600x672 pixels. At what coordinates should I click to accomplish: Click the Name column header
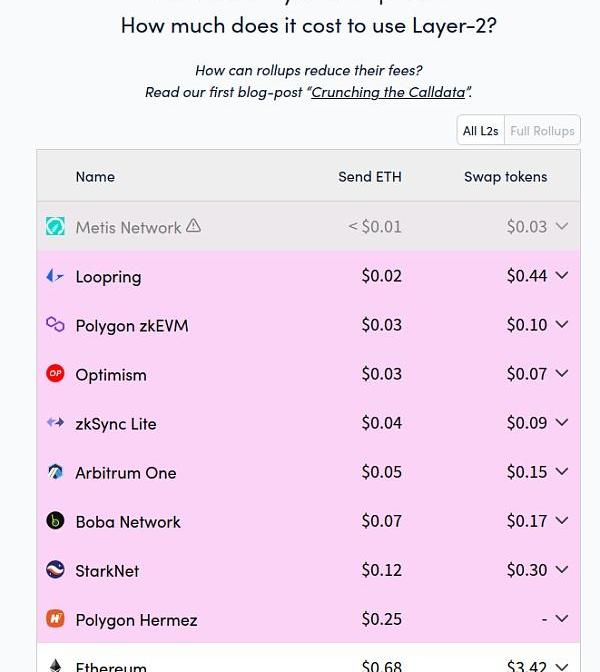pyautogui.click(x=95, y=177)
